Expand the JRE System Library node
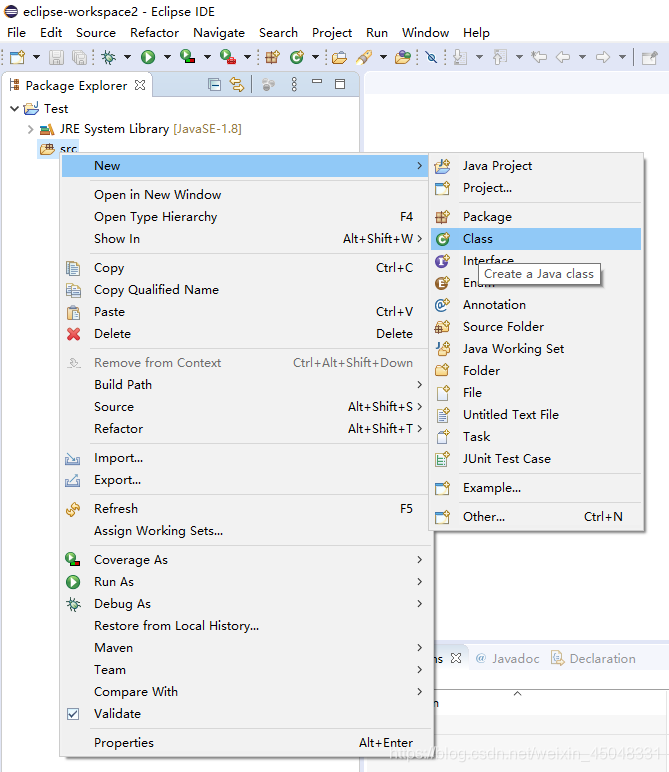Image resolution: width=669 pixels, height=772 pixels. pyautogui.click(x=31, y=129)
